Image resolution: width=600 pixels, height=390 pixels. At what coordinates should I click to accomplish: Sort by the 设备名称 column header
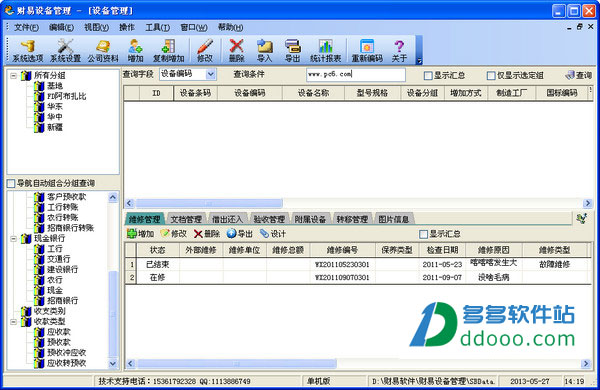point(313,93)
